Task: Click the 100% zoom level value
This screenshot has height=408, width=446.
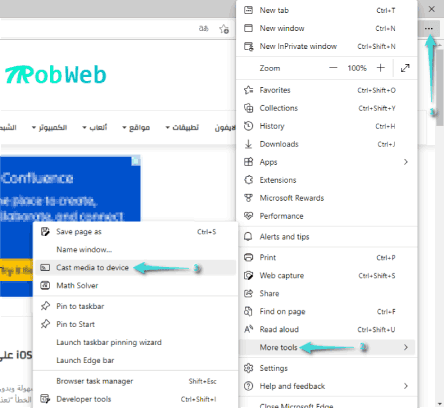Action: tap(357, 68)
